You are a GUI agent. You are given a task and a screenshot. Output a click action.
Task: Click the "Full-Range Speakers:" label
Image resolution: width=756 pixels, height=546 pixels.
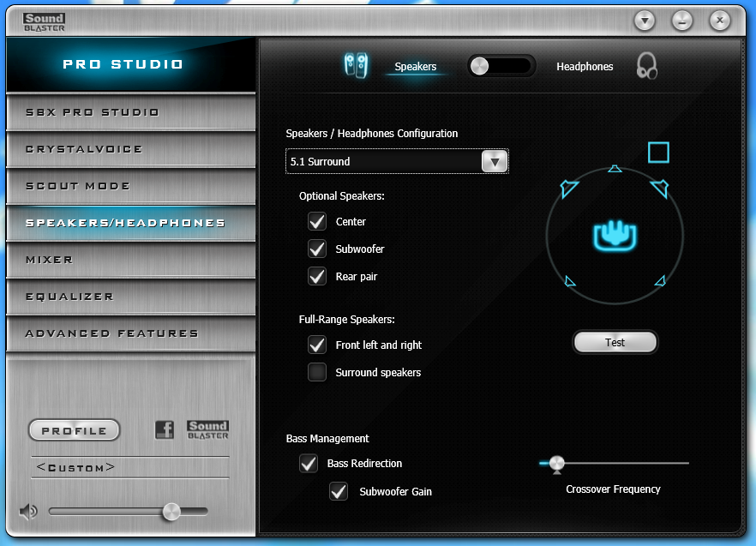(x=346, y=320)
